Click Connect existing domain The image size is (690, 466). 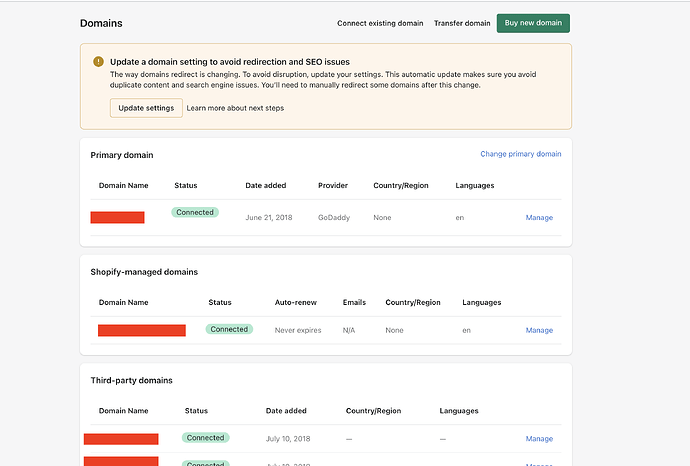click(380, 23)
